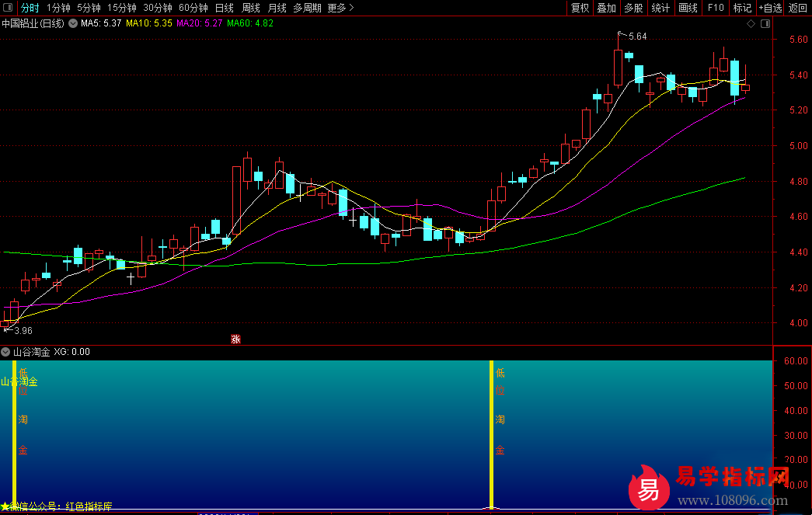Click the 3.96 low price label

(23, 331)
